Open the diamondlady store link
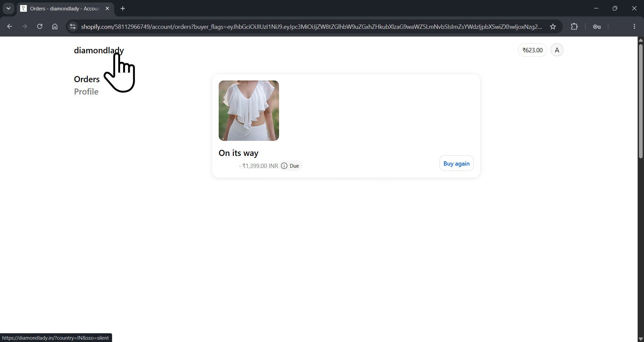Screen dimensions: 644x342 pos(99,50)
